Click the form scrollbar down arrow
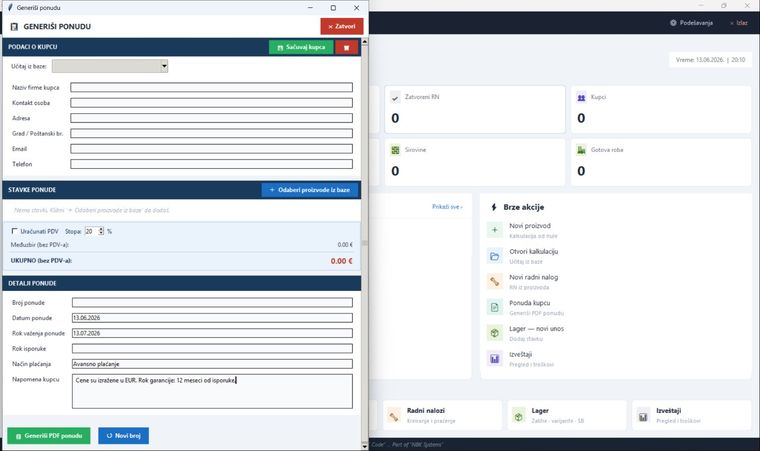The width and height of the screenshot is (760, 451). (364, 446)
